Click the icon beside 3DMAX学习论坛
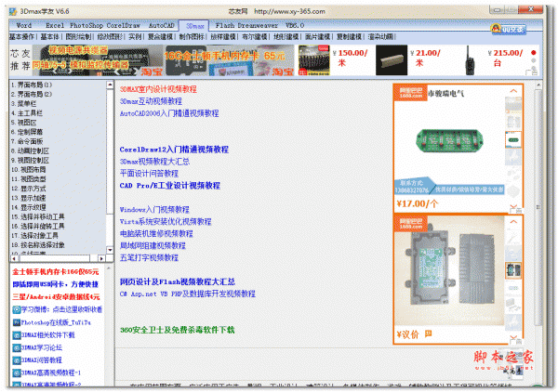 16,346
